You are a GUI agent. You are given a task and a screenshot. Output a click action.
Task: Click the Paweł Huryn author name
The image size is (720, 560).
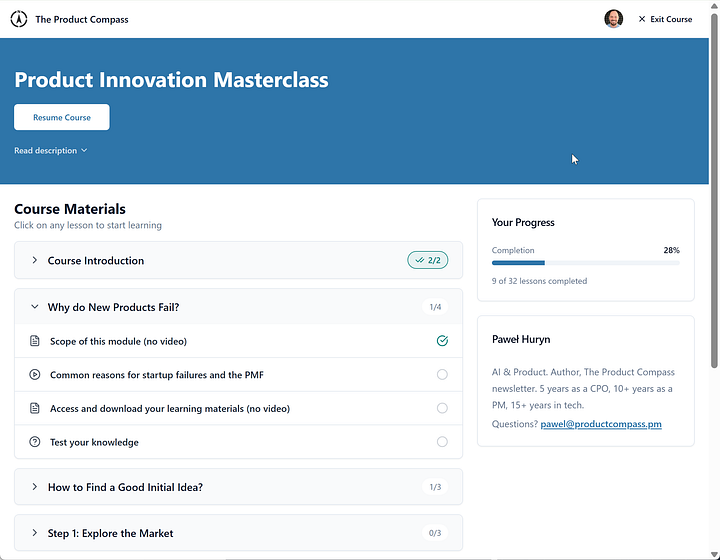pyautogui.click(x=521, y=339)
